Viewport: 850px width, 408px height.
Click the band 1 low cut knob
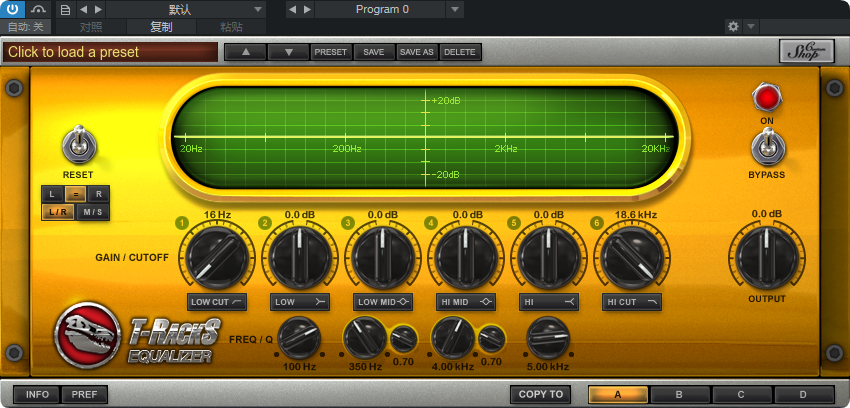[x=217, y=257]
